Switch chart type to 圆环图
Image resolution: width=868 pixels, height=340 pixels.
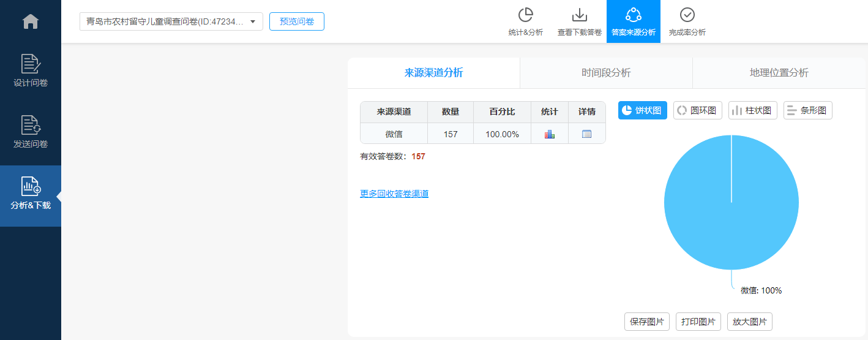pos(697,110)
